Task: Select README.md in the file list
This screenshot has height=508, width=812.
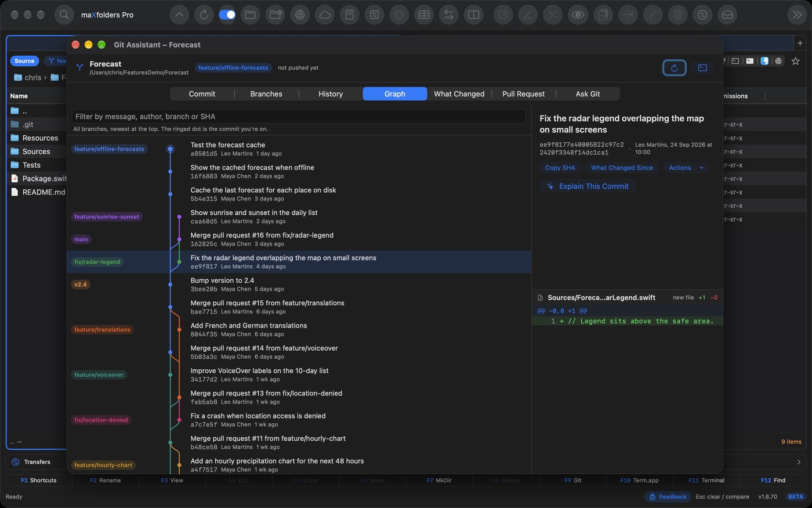Action: point(38,192)
